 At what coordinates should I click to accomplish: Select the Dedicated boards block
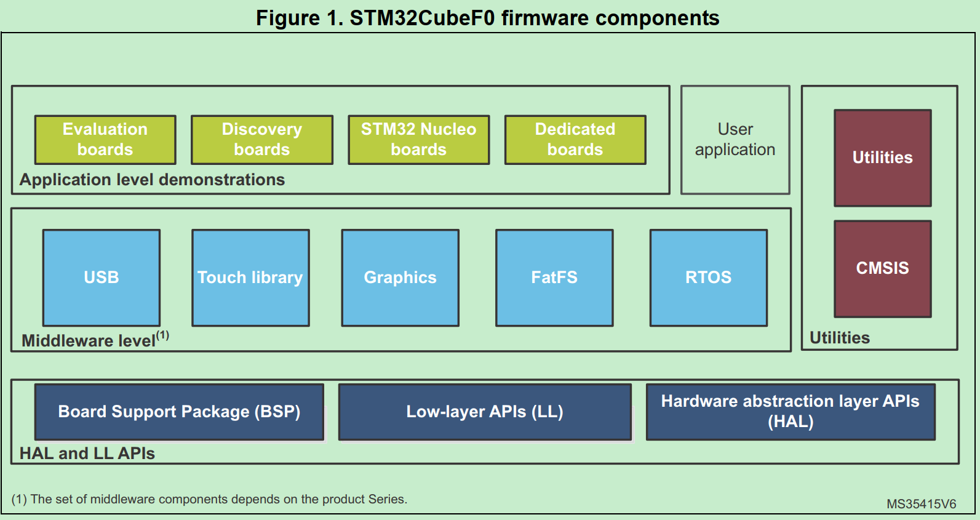click(x=575, y=140)
